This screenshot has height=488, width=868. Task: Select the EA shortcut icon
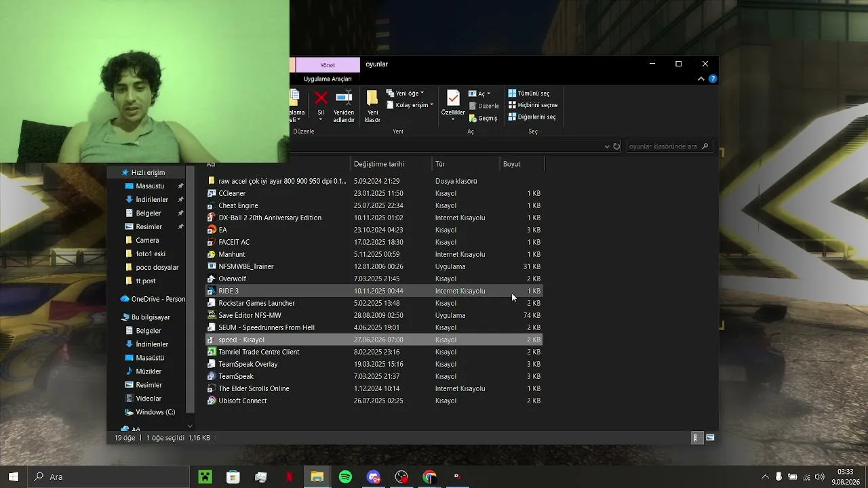(212, 230)
